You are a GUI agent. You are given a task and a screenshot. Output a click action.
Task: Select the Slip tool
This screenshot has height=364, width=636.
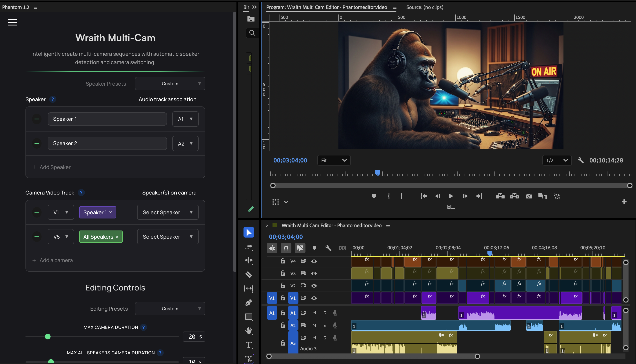pyautogui.click(x=249, y=288)
